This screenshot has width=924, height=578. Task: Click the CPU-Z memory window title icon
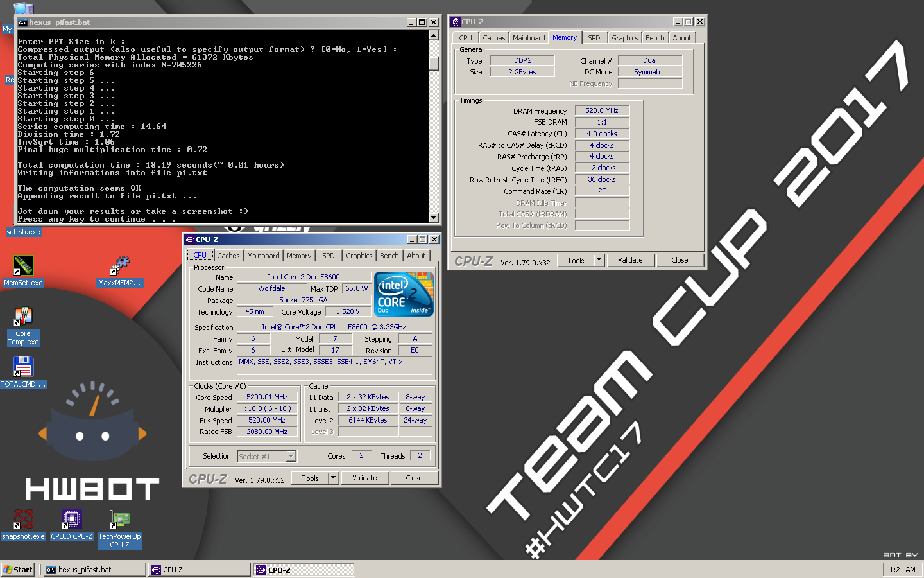[456, 22]
